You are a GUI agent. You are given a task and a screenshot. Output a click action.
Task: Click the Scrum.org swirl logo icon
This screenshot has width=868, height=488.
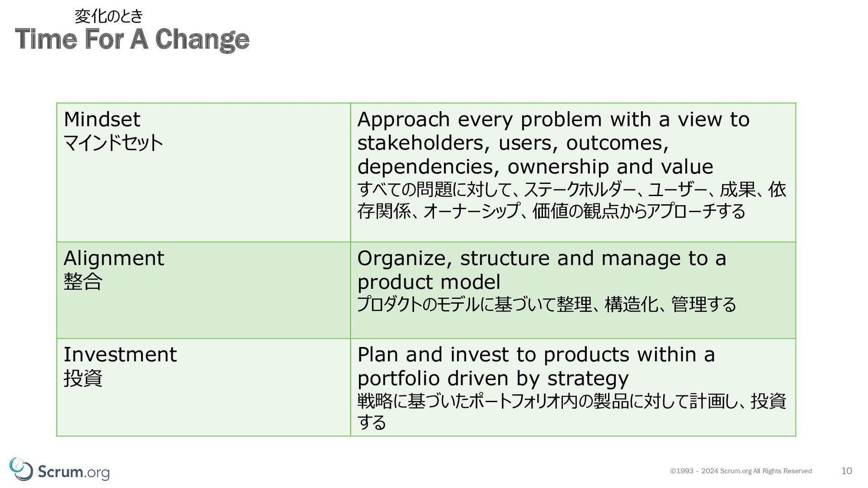coord(21,469)
